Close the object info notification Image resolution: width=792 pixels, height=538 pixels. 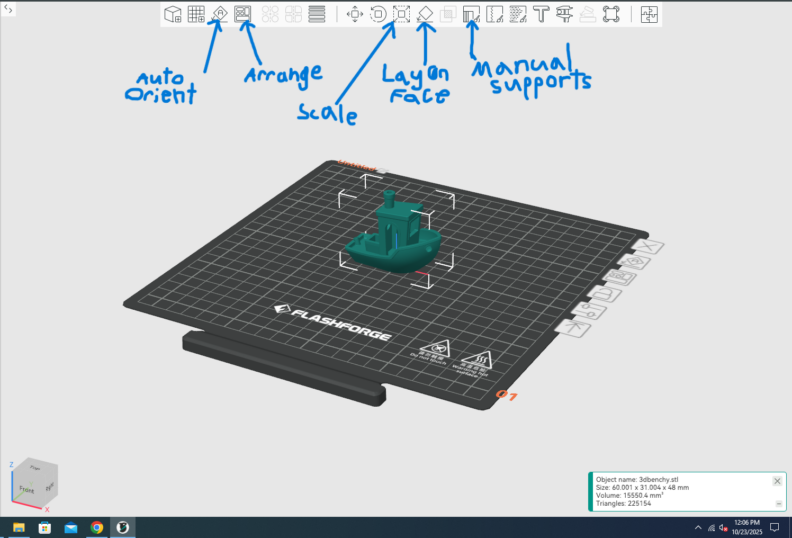[x=777, y=481]
